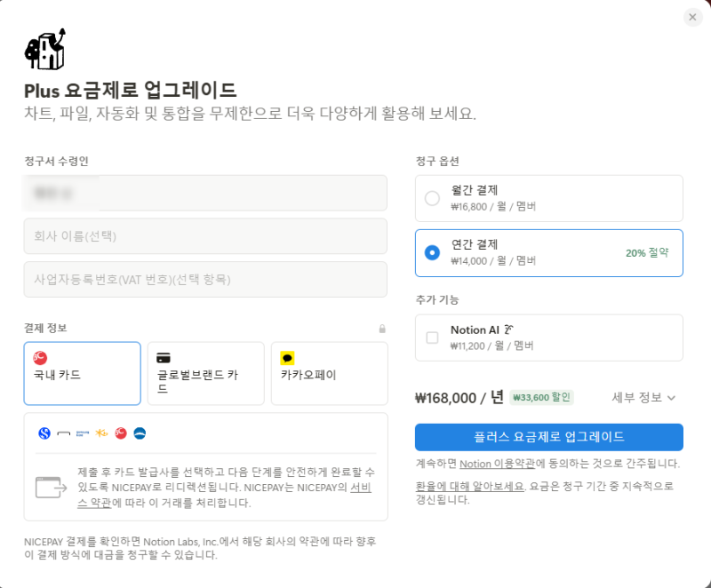The image size is (711, 588).
Task: Click the 플러스 요금제로 업그레이드 button
Action: pyautogui.click(x=548, y=437)
